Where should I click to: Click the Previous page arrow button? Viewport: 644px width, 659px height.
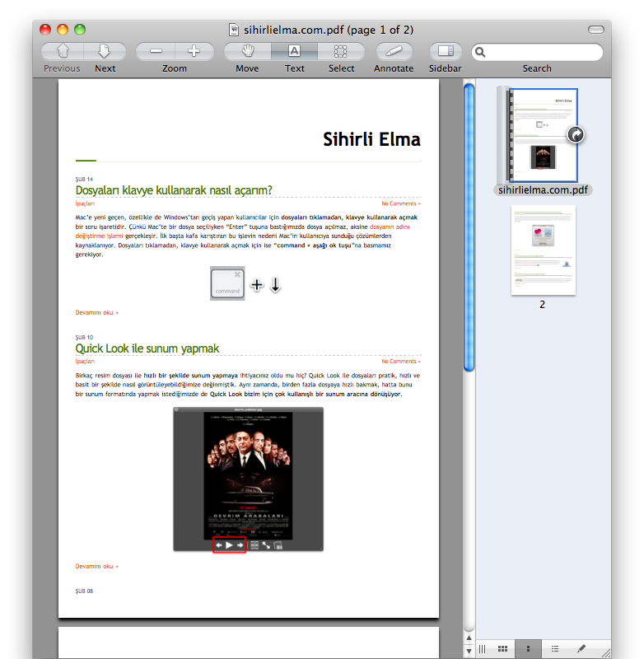(62, 51)
